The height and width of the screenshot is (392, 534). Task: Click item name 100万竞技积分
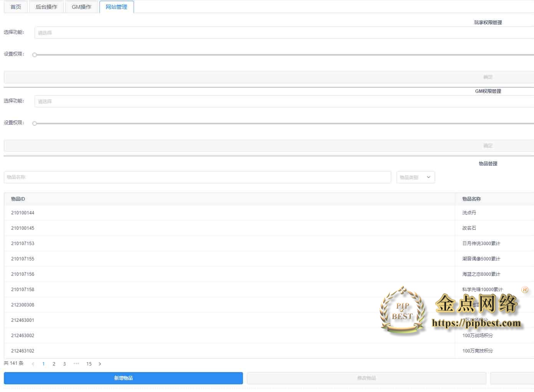(x=478, y=351)
